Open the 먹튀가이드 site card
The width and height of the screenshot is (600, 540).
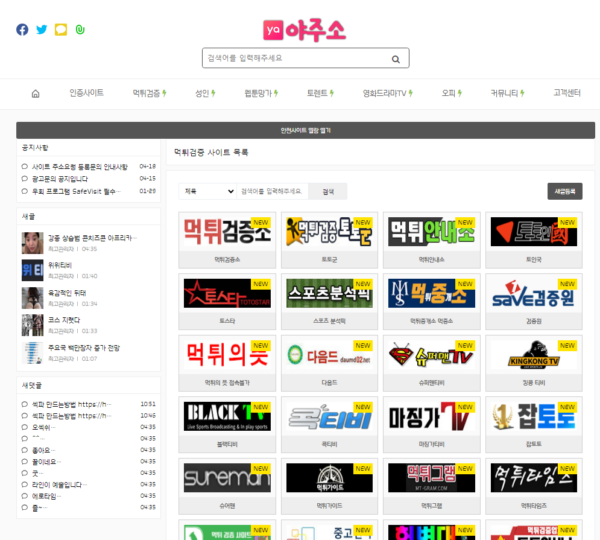tap(329, 486)
